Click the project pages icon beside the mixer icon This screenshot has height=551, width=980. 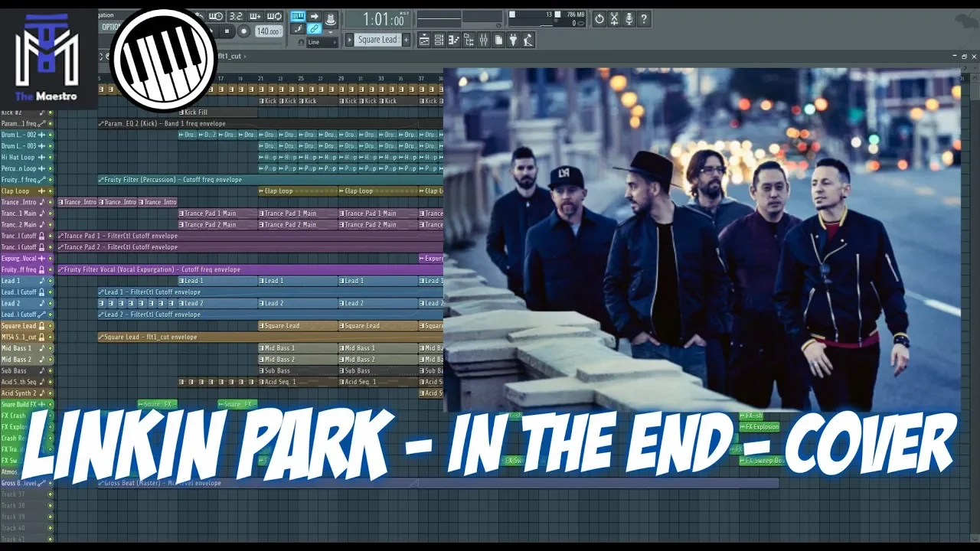tap(498, 40)
